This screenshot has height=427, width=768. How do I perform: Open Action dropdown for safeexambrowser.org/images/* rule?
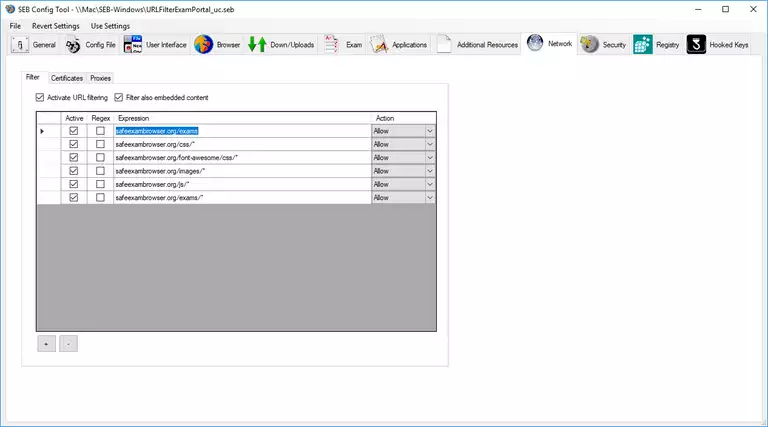pos(430,171)
